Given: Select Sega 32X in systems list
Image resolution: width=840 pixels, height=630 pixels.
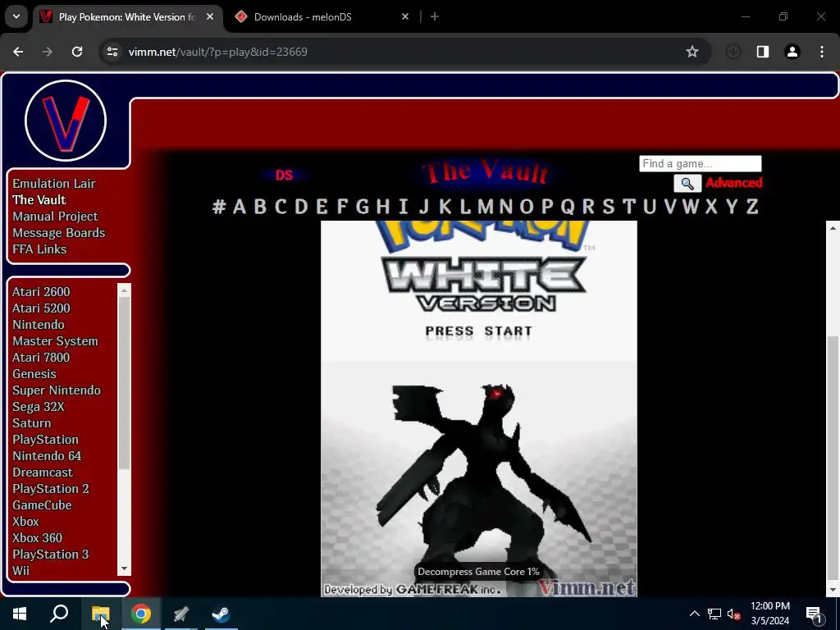Looking at the screenshot, I should pos(38,407).
